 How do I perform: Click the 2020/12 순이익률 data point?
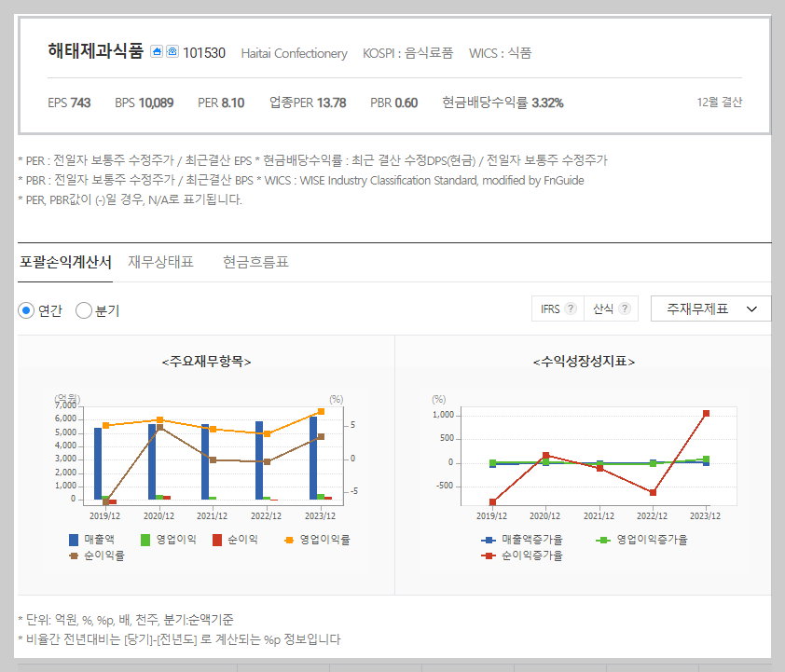pyautogui.click(x=159, y=427)
